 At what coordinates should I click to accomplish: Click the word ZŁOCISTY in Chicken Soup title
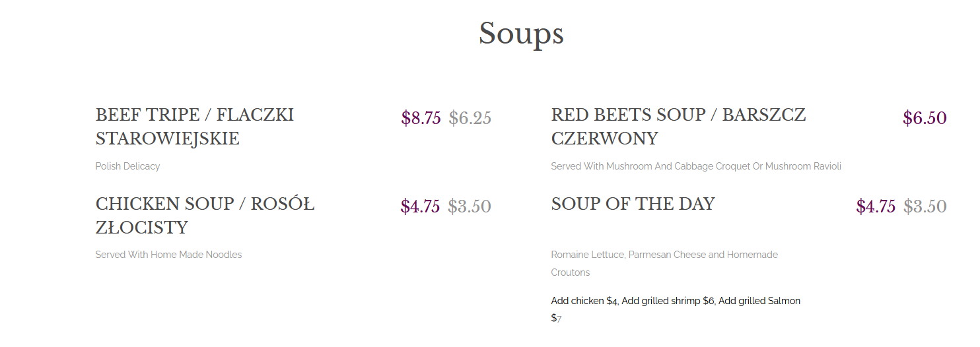click(x=141, y=228)
